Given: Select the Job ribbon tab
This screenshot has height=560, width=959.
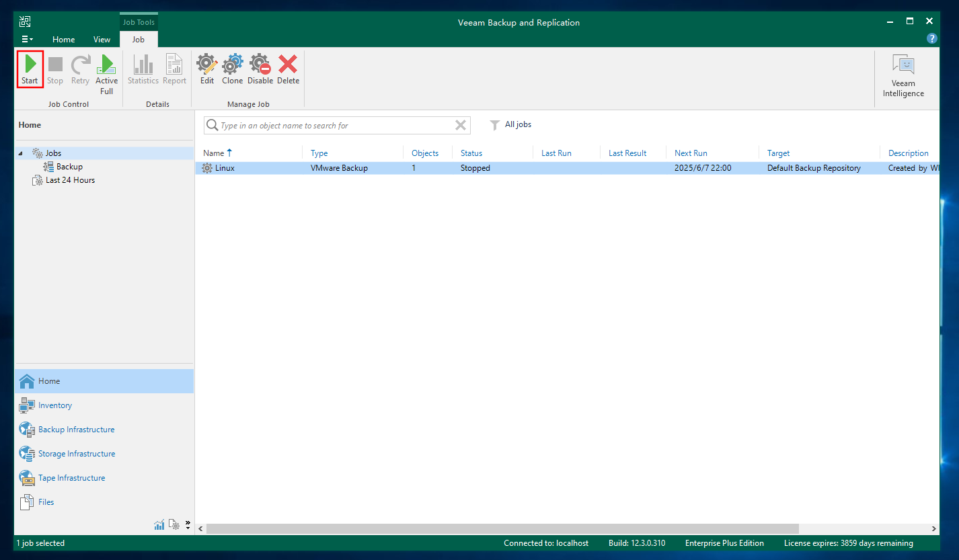Looking at the screenshot, I should pyautogui.click(x=139, y=40).
